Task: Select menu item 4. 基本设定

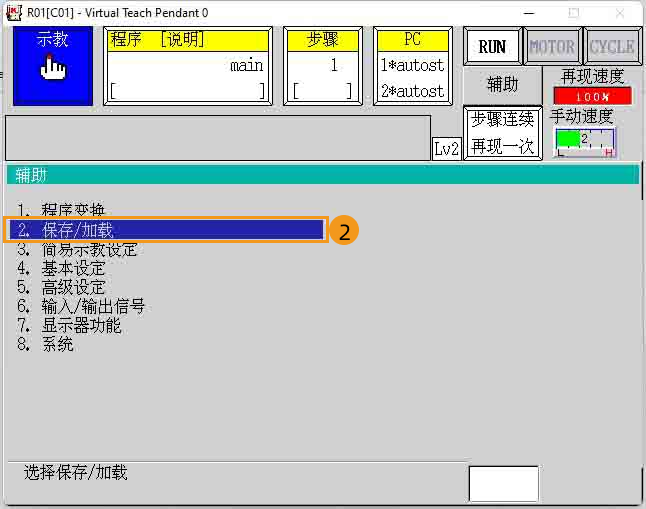Action: pyautogui.click(x=61, y=269)
